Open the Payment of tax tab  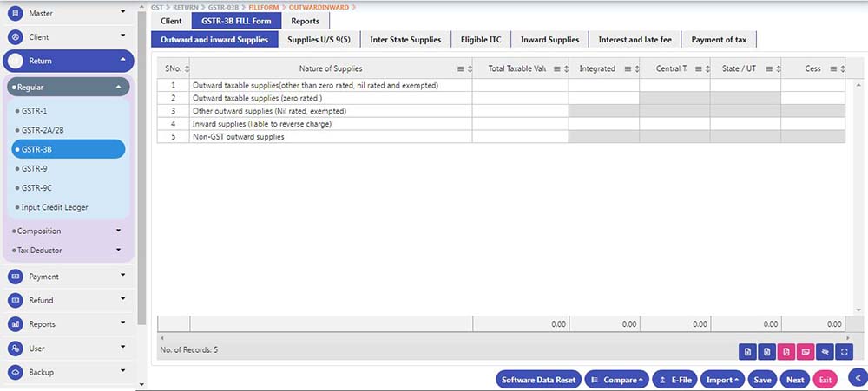point(720,40)
